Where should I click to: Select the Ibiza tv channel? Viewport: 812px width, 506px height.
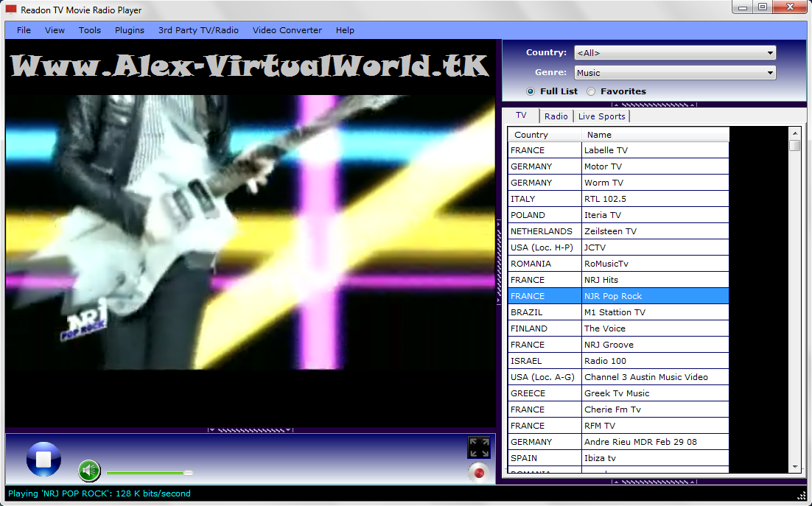click(x=655, y=458)
